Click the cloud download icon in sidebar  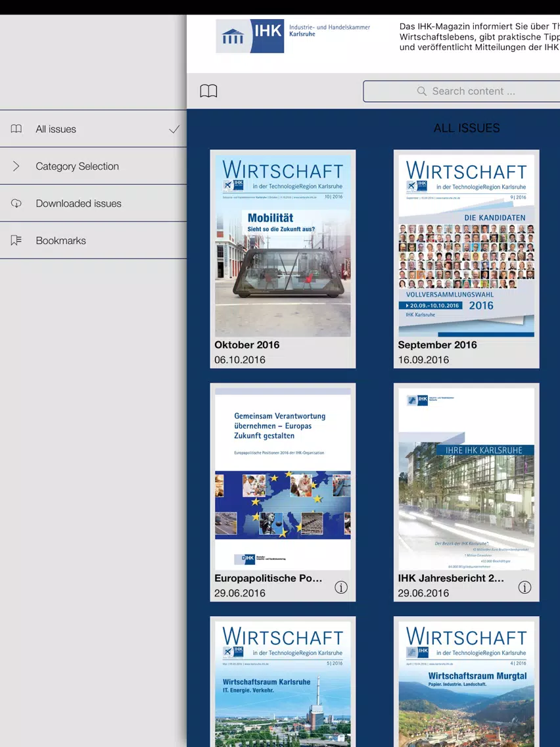pos(16,203)
